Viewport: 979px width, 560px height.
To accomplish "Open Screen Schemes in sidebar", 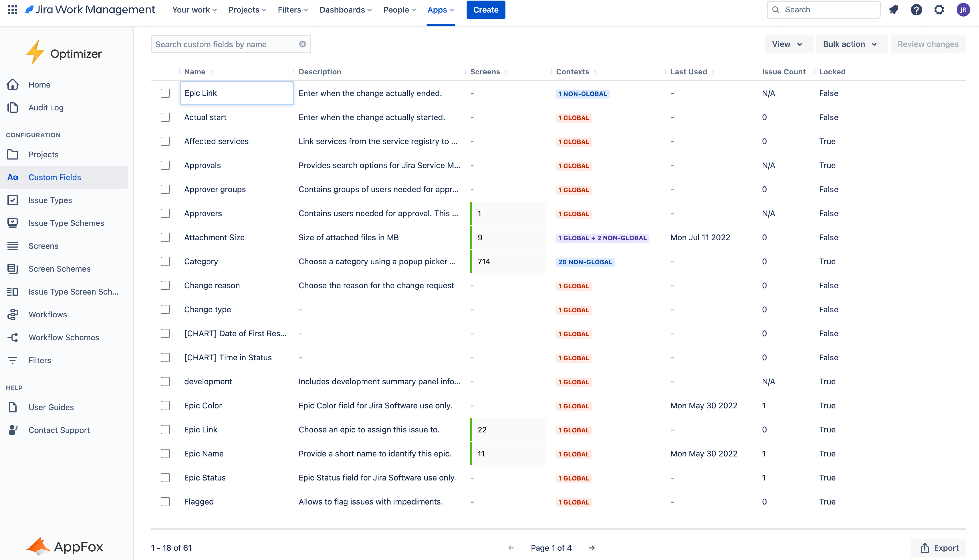I will [x=59, y=268].
